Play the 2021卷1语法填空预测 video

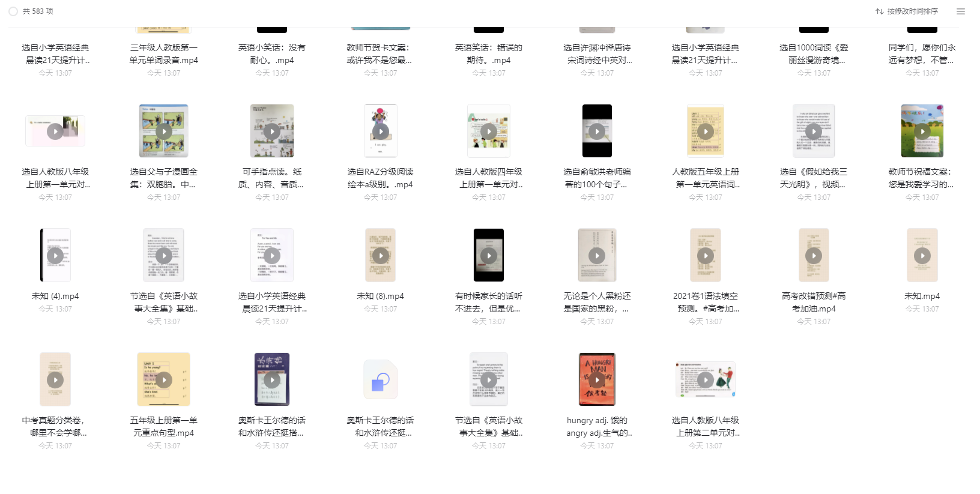tap(706, 255)
